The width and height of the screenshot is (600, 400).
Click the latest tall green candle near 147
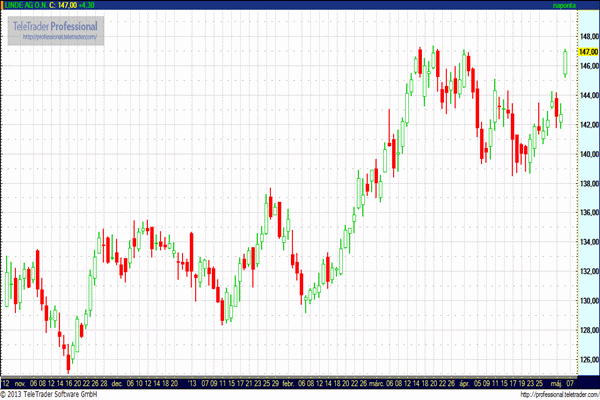(x=566, y=63)
